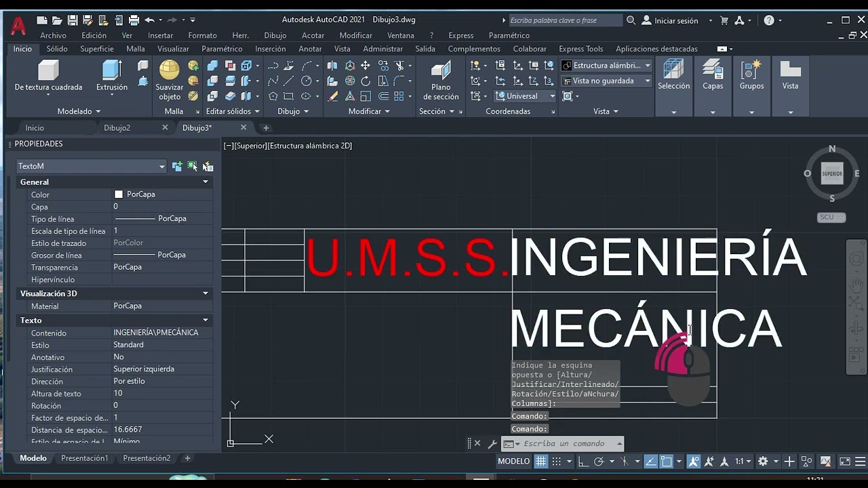This screenshot has height=488, width=868.
Task: Open the Estructura alámbrica visual style dropdown
Action: (607, 66)
